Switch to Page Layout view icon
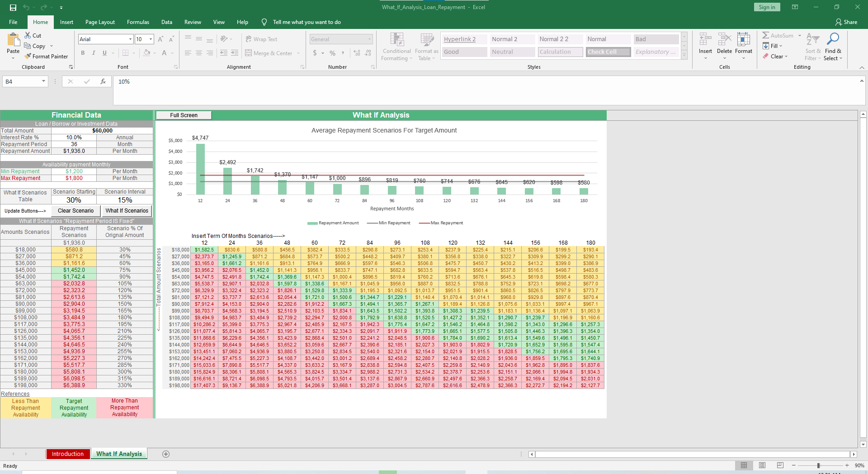This screenshot has width=868, height=474. pos(762,465)
